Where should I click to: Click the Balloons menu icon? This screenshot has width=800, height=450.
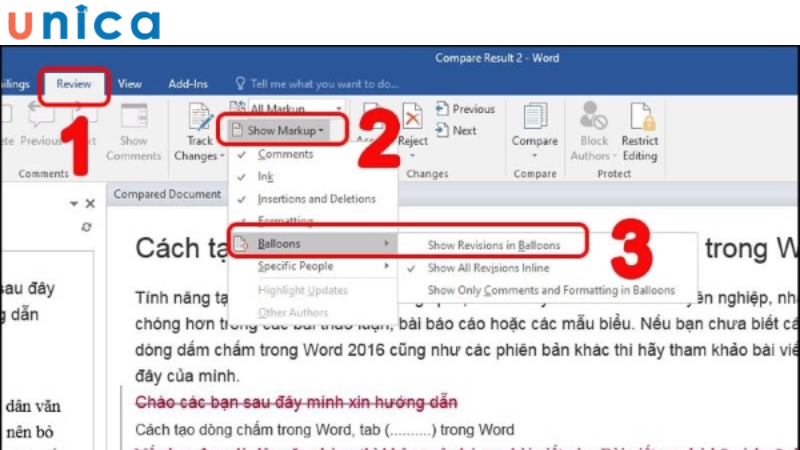tap(241, 244)
